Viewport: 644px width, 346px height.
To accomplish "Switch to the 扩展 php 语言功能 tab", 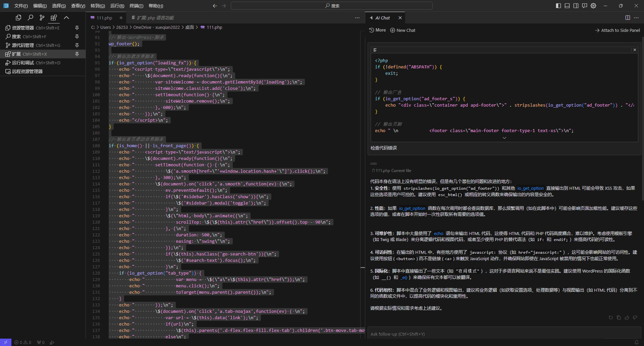I will tap(153, 18).
